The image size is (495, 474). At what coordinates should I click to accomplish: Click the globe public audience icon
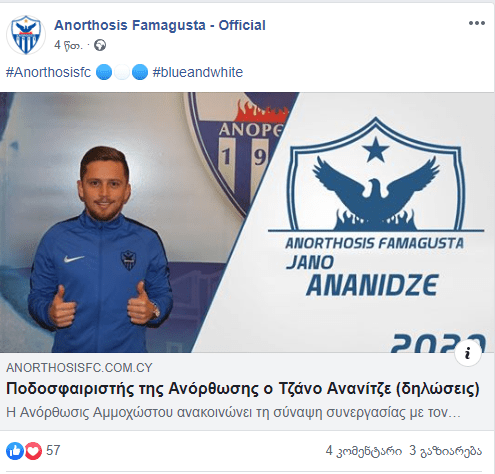point(100,45)
